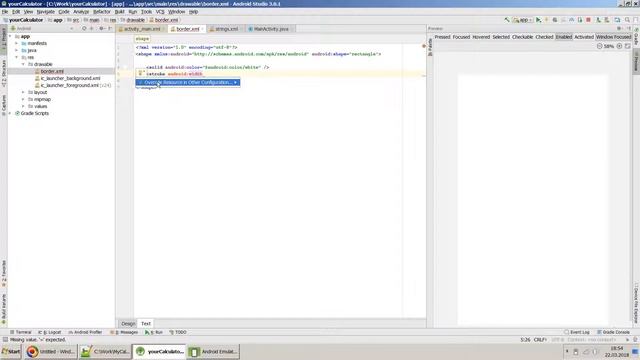Click the shape breadcrumb in editor
This screenshot has width=640, height=360.
142,39
